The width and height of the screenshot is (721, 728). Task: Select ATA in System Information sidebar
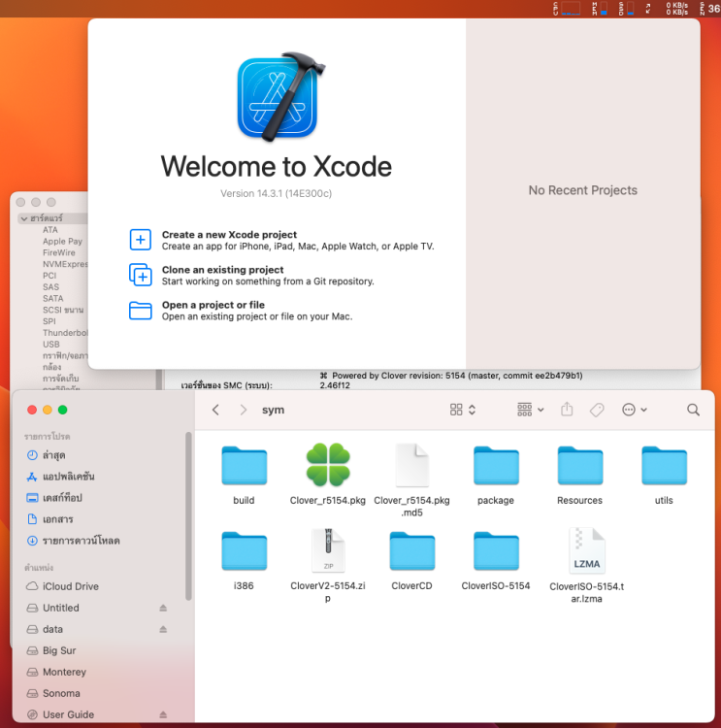(x=50, y=230)
